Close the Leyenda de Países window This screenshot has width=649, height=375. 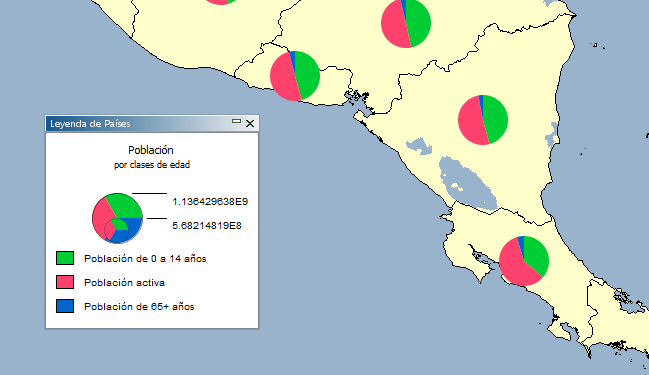250,123
